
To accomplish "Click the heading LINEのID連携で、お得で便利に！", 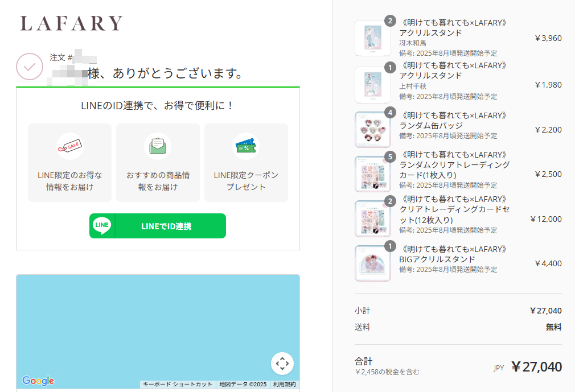I will [158, 106].
